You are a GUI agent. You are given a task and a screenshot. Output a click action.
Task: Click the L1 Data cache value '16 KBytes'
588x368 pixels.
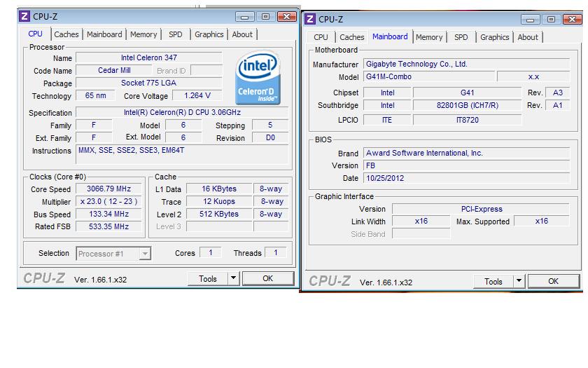pyautogui.click(x=219, y=189)
